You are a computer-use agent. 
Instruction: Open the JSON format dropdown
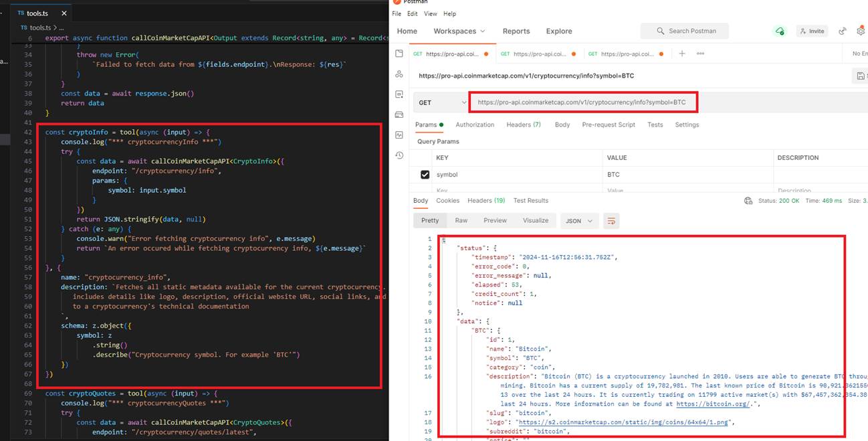click(x=579, y=220)
